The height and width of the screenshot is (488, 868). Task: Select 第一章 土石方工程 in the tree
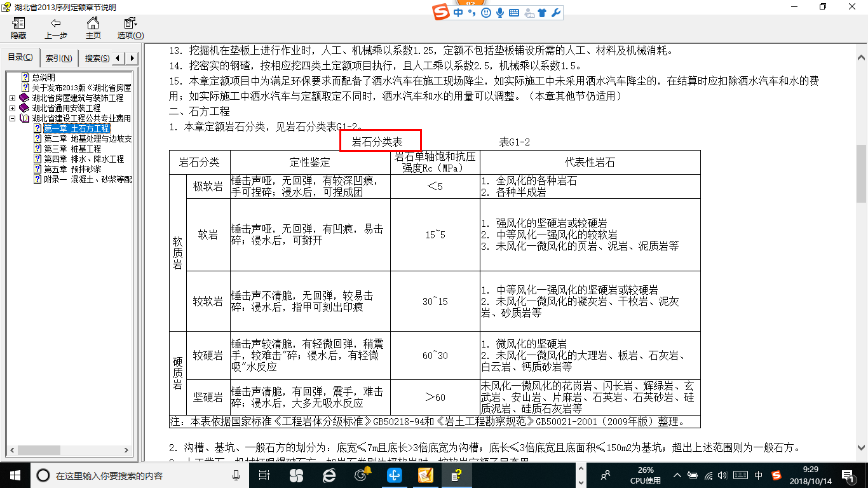click(x=77, y=128)
